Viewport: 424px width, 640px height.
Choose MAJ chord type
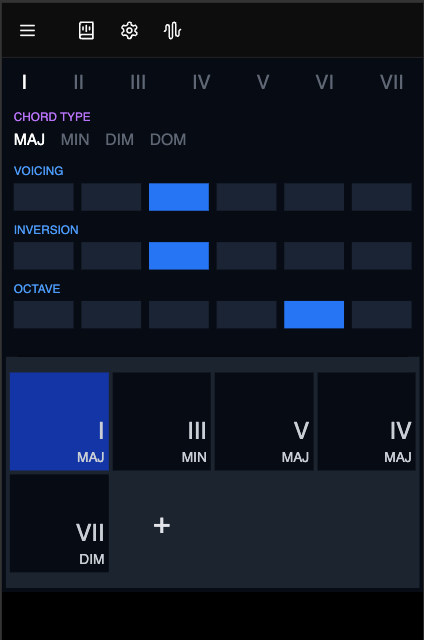[x=29, y=140]
